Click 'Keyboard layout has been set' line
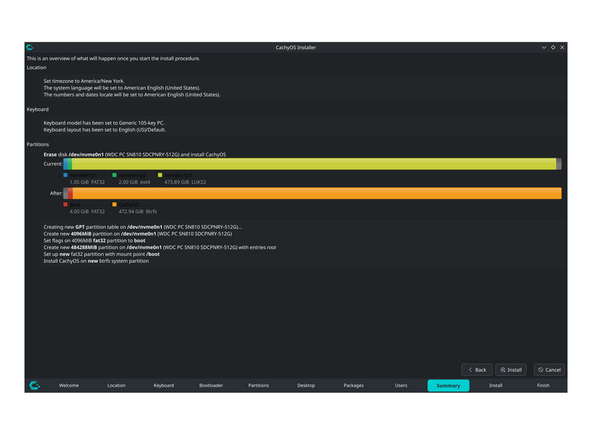 point(105,130)
